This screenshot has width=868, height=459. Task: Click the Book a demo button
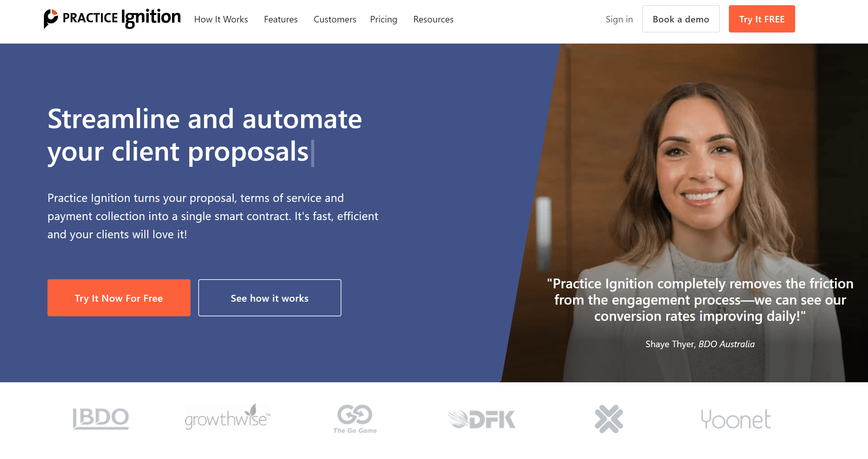pyautogui.click(x=681, y=20)
